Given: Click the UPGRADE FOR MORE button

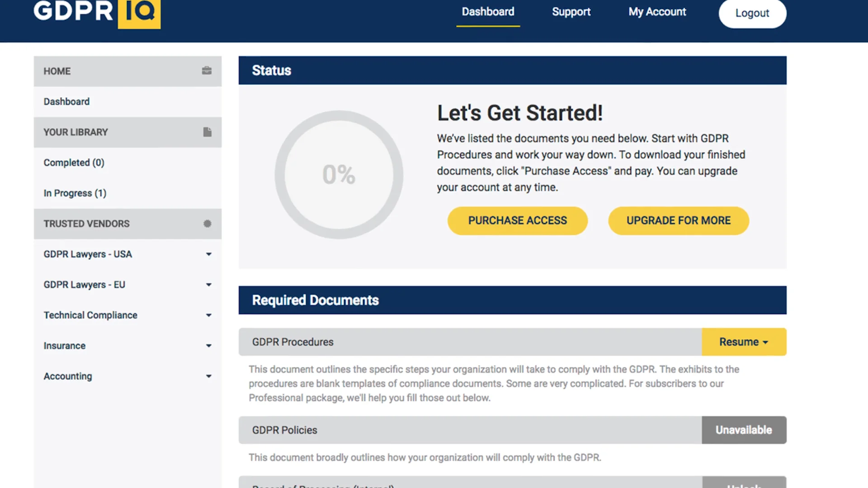Looking at the screenshot, I should click(678, 221).
